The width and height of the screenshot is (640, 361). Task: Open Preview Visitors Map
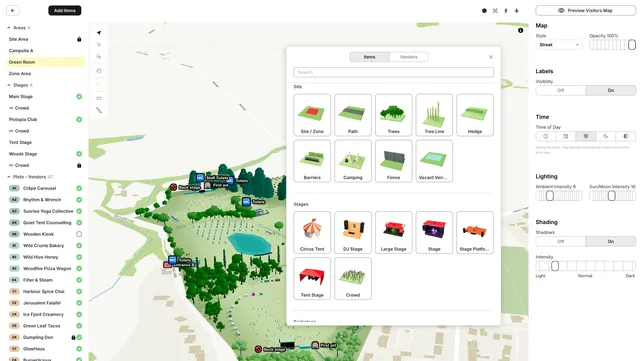point(585,11)
